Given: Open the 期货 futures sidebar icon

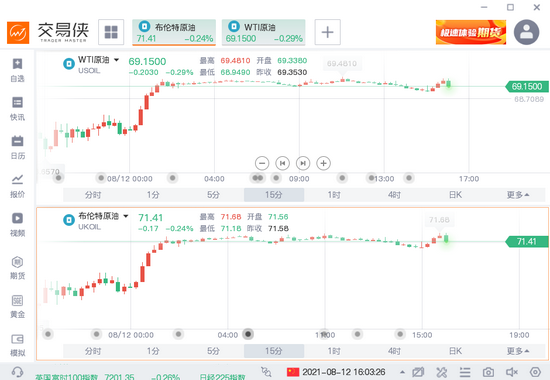Looking at the screenshot, I should click(17, 268).
